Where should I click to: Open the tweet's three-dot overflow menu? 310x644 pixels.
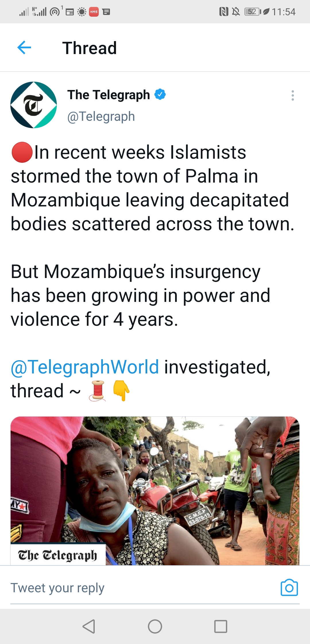coord(292,95)
